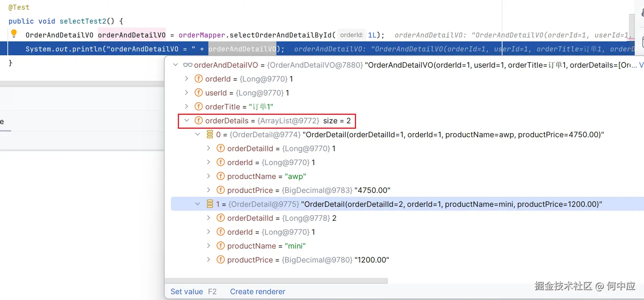Click the list element icon of item 0
The width and height of the screenshot is (644, 300).
[210, 135]
